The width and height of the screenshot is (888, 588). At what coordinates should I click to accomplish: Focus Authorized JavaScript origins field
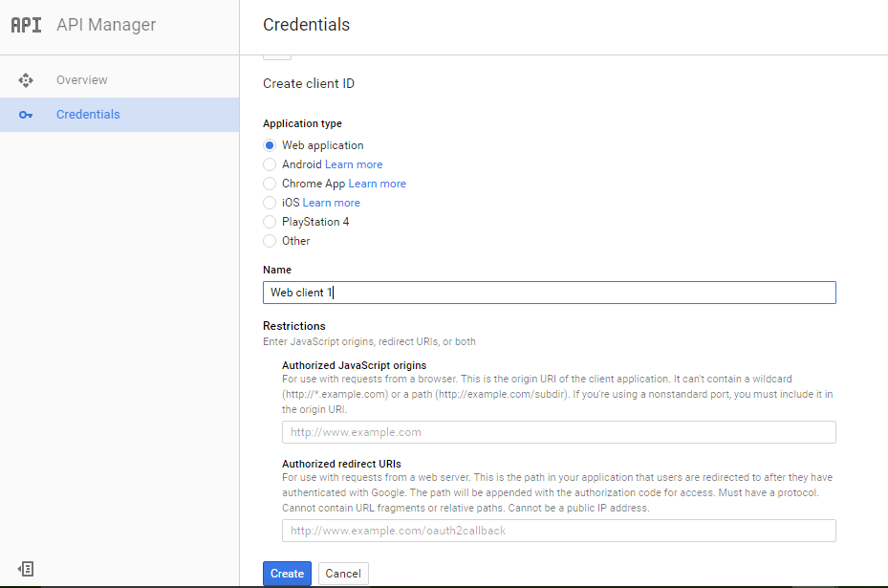(559, 432)
